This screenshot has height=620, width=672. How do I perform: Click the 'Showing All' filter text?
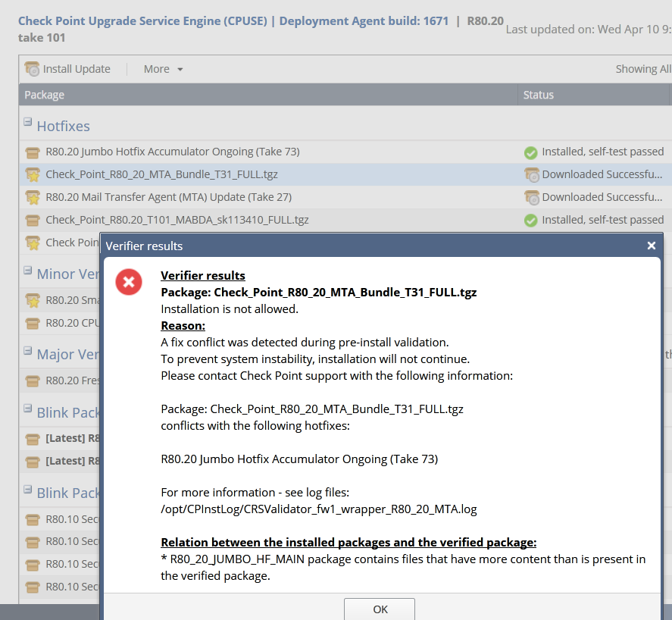coord(643,69)
